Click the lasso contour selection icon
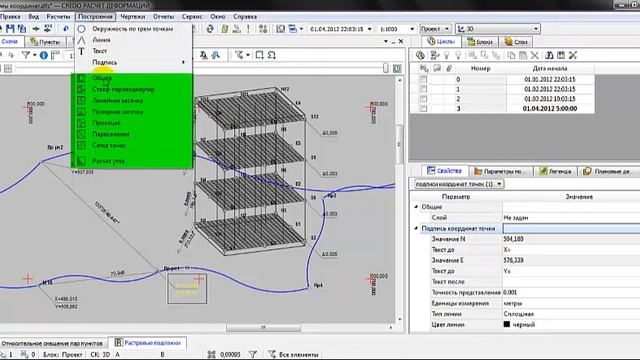This screenshot has width=640, height=360. pos(271,55)
